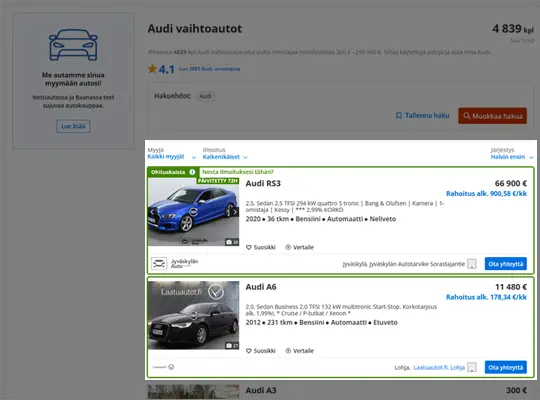Add Audi A6 to favorites with Suosikki
Screen dimensions: 540x400
pos(261,351)
